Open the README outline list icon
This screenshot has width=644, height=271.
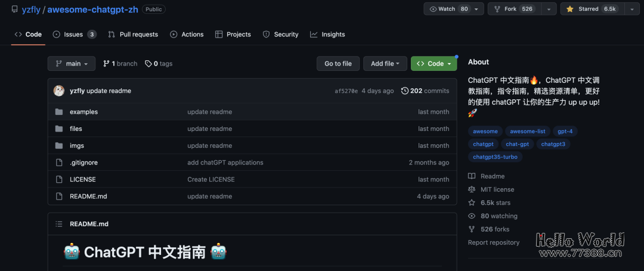pyautogui.click(x=59, y=225)
